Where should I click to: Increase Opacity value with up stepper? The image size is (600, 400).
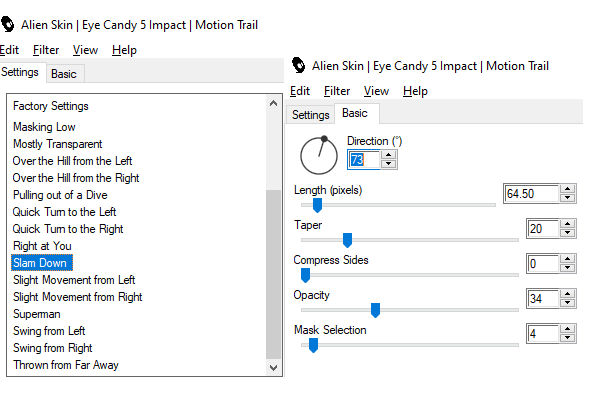567,294
